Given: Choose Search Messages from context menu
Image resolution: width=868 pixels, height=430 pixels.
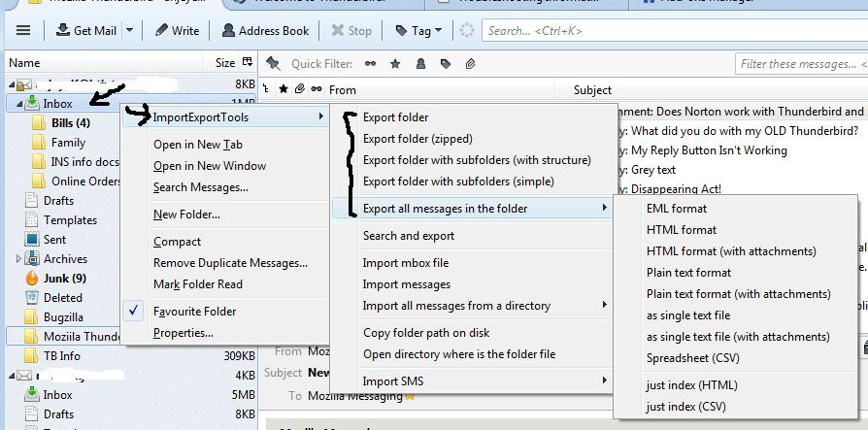Looking at the screenshot, I should (200, 187).
